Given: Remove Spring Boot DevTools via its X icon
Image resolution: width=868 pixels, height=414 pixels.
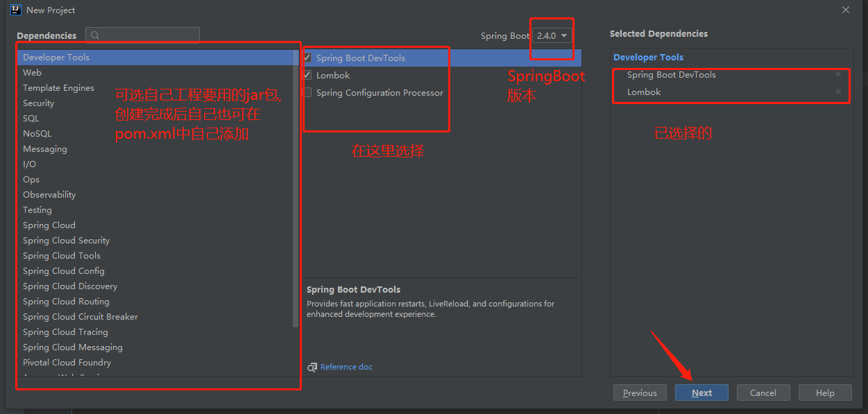Looking at the screenshot, I should point(838,74).
